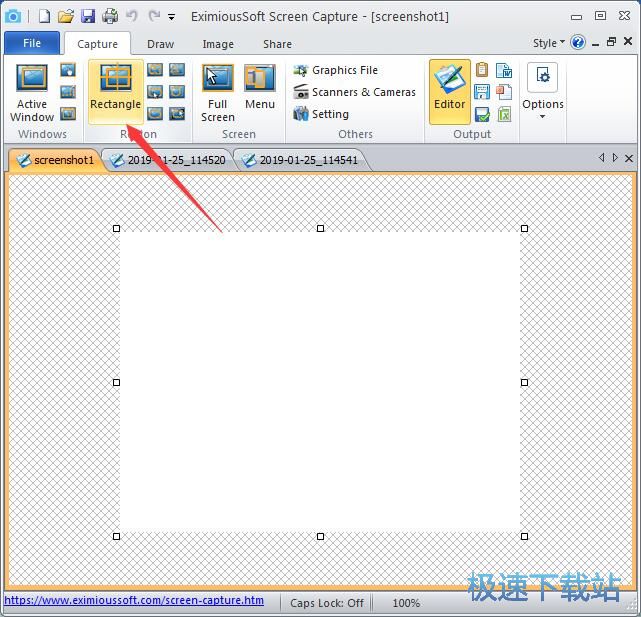This screenshot has height=617, width=641.
Task: Open the Style dropdown
Action: pos(549,43)
